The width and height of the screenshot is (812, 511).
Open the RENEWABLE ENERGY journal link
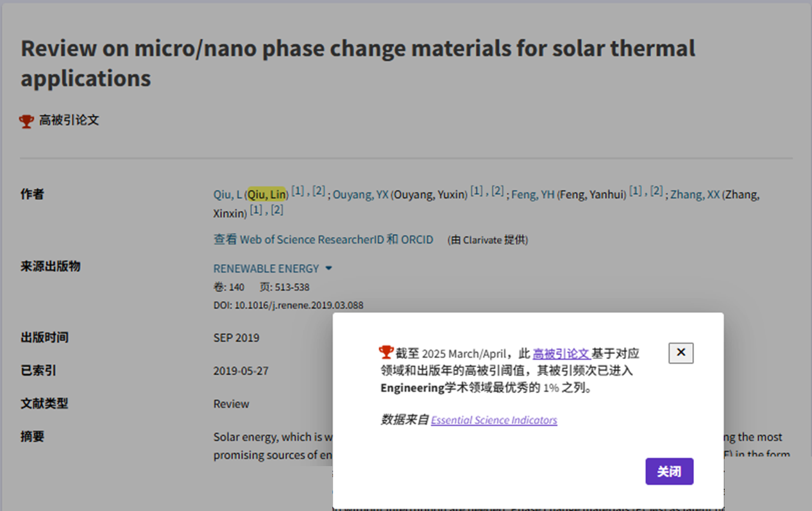pyautogui.click(x=266, y=268)
